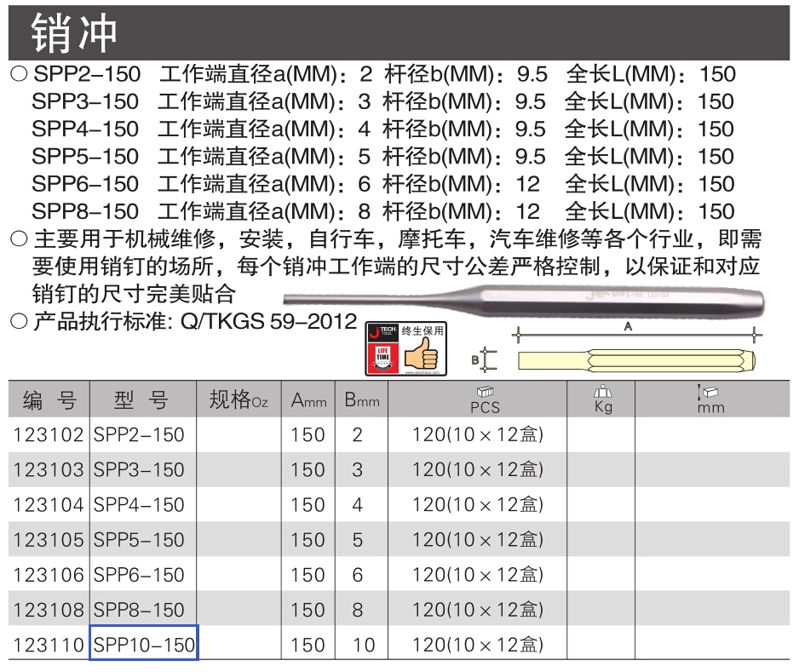
Task: Click the pin punch product photo
Action: pos(524,299)
